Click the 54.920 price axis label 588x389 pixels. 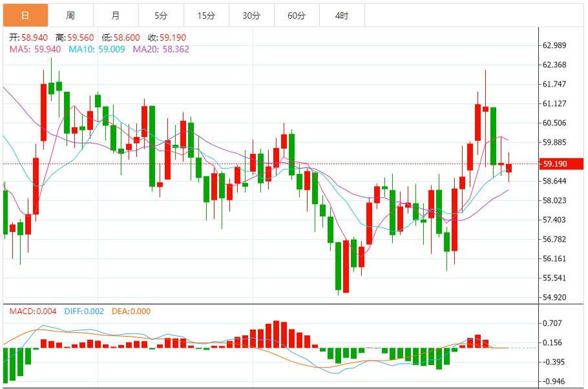click(554, 297)
